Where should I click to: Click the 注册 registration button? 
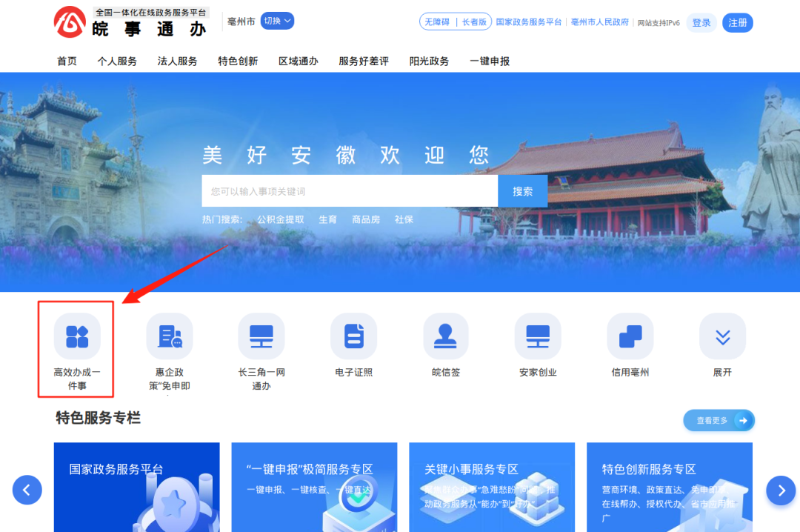pos(737,22)
